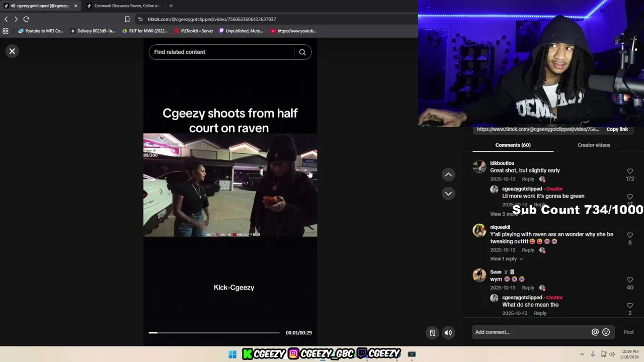Click the video progress bar

pyautogui.click(x=214, y=332)
